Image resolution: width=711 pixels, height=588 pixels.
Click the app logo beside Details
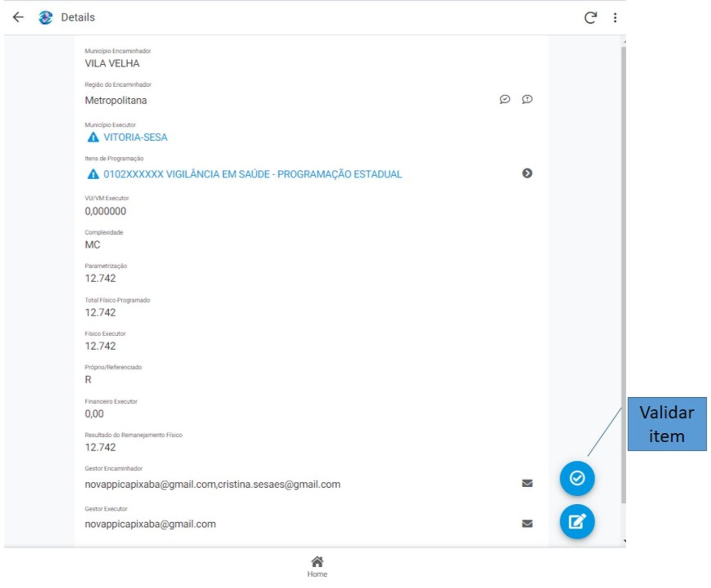coord(45,17)
